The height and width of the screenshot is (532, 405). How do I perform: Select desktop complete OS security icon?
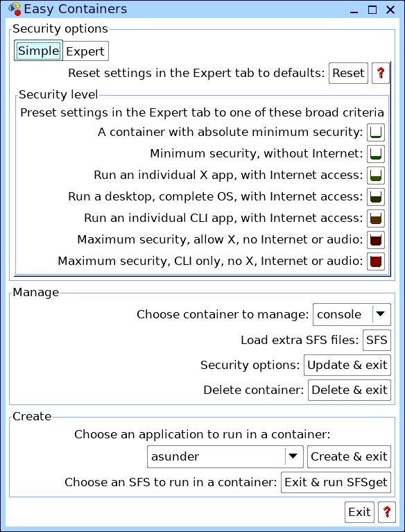[376, 197]
